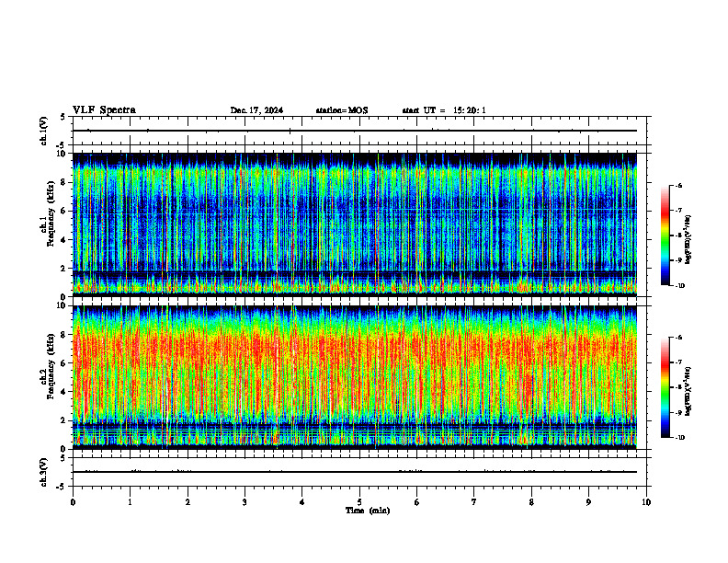Click the "-5" tick on ch.3(V) axis
Viewport: 728px width, 563px height.
pos(62,487)
